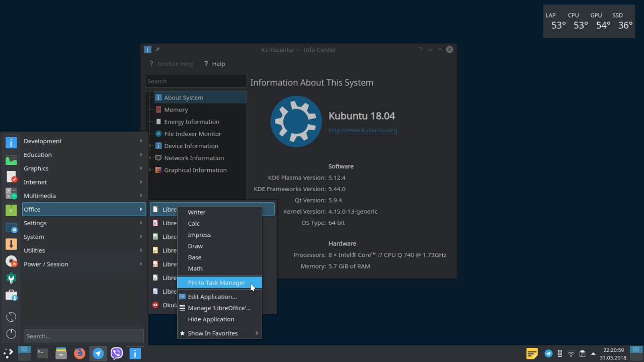Open the Help menu in KInfoCenter
Image resolution: width=644 pixels, height=362 pixels.
[x=214, y=64]
